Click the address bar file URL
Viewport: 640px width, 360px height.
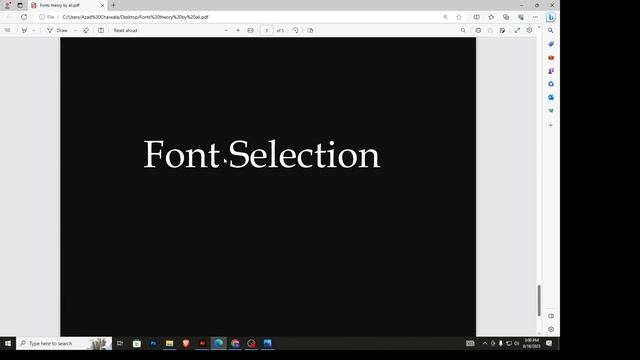tap(135, 17)
